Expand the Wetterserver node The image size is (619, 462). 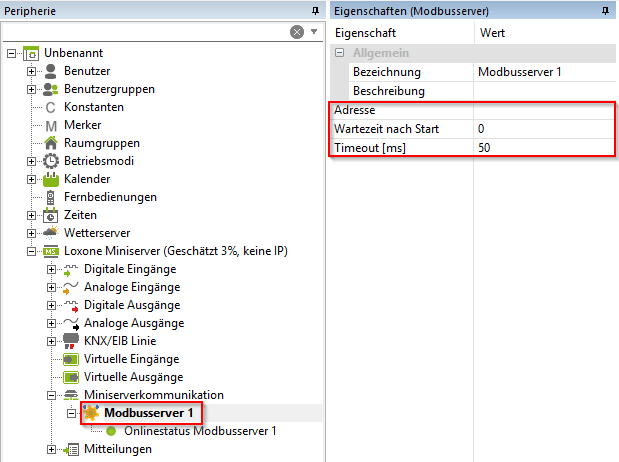(31, 233)
